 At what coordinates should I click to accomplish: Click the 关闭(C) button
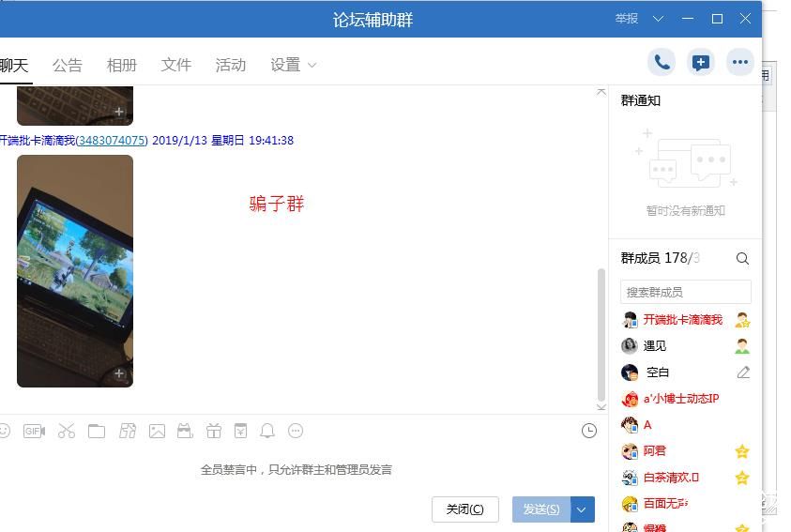(x=464, y=509)
